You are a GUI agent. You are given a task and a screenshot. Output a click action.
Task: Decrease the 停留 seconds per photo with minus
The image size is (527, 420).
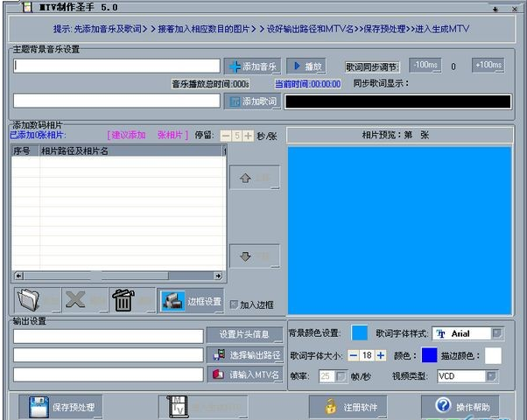click(226, 136)
